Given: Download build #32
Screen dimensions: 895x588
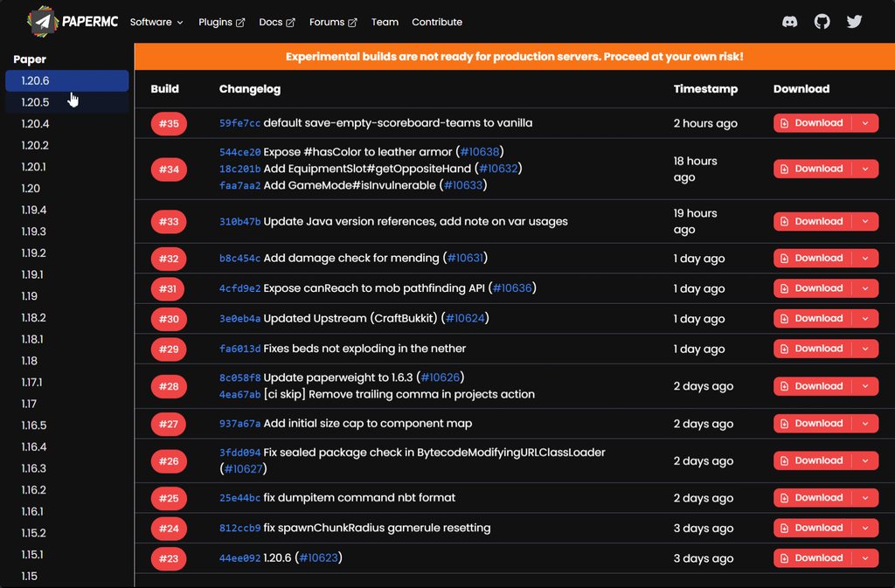Looking at the screenshot, I should point(812,259).
